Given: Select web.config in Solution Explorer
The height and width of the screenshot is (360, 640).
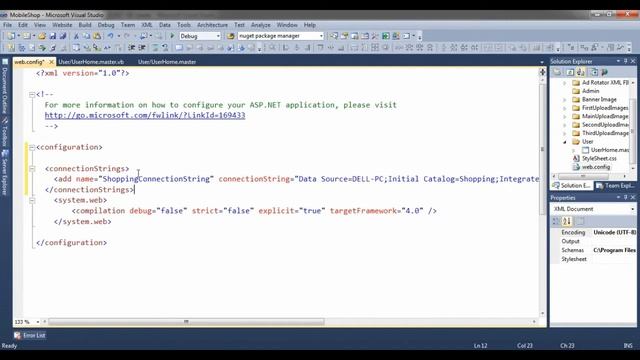Looking at the screenshot, I should (596, 167).
